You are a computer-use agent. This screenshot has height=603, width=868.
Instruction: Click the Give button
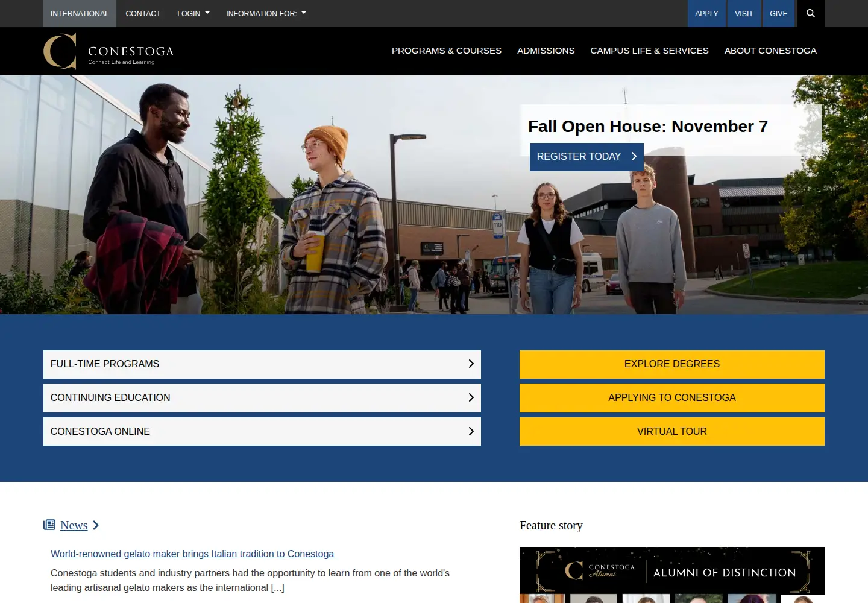(779, 13)
